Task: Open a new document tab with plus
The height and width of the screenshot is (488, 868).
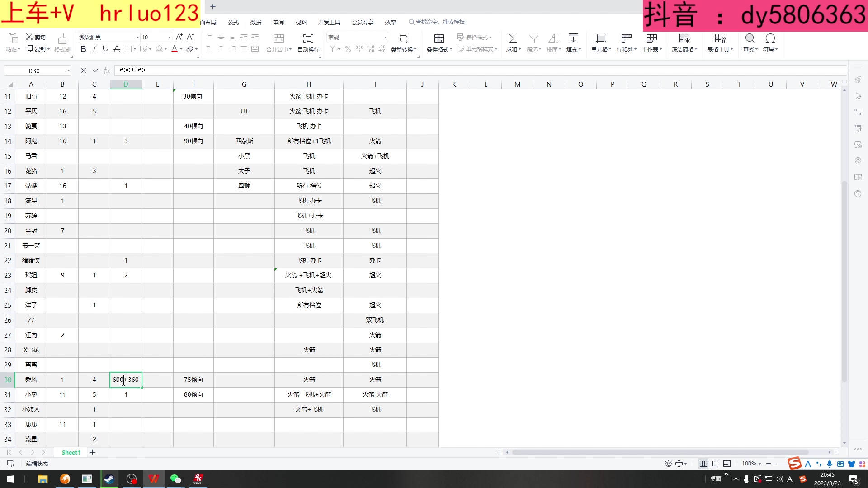Action: click(x=213, y=7)
